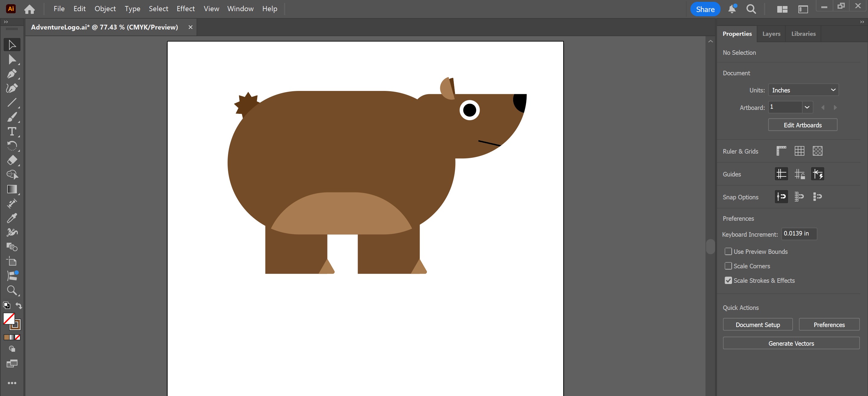Viewport: 868px width, 396px height.
Task: Select the Eyedropper tool
Action: point(12,218)
